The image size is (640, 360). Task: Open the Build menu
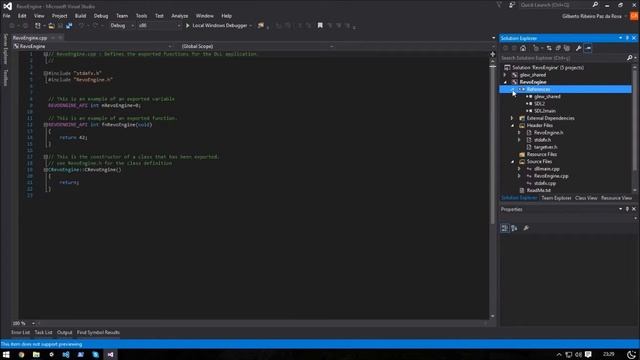[80, 16]
